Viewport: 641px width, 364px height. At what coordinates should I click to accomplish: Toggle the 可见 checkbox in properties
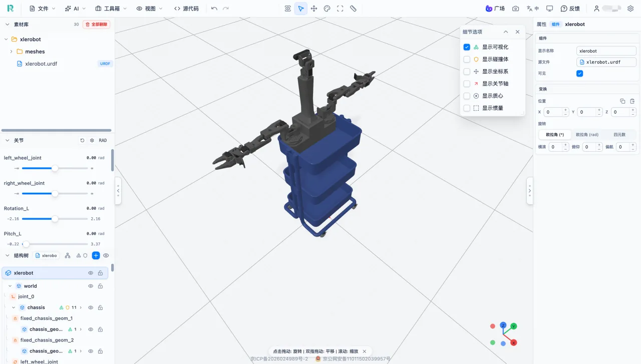pyautogui.click(x=580, y=74)
